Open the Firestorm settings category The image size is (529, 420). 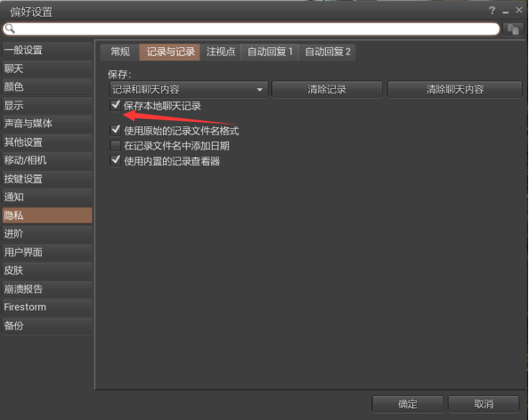47,307
